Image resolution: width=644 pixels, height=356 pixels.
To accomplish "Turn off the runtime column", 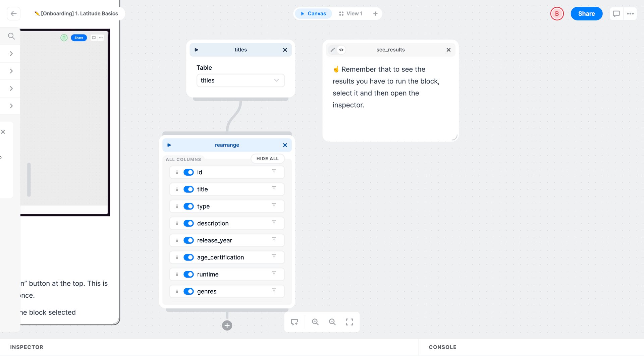I will [189, 274].
